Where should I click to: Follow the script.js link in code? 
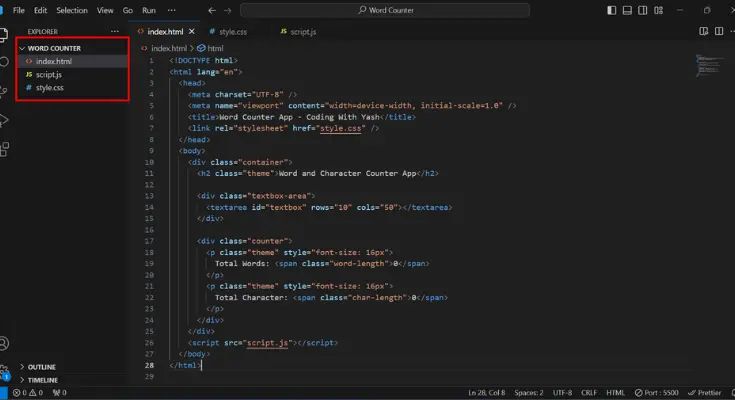tap(267, 343)
